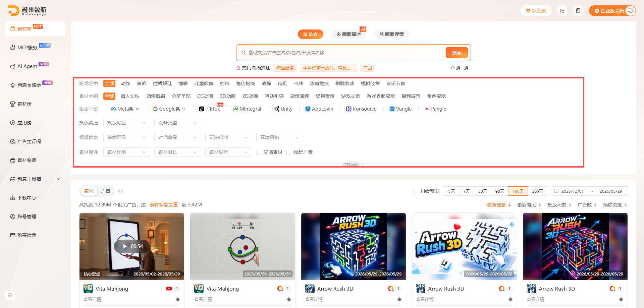Viewport: 644px width, 308px height.
Task: Open 购买续费 in the sidebar
Action: tap(36, 235)
